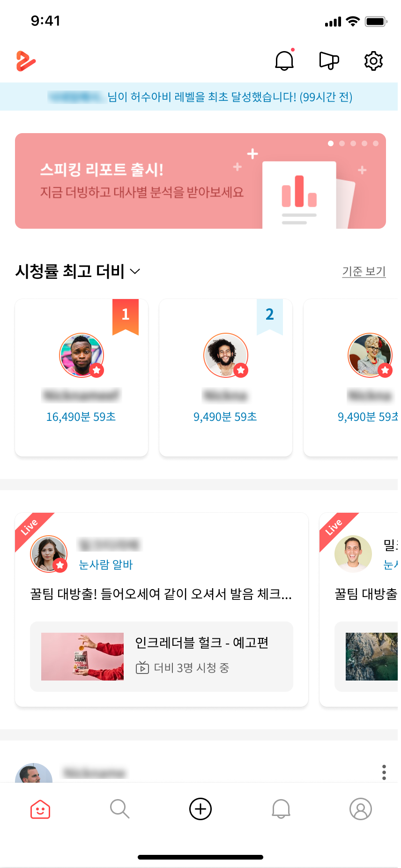Create new dub with the plus icon
Image resolution: width=401 pixels, height=868 pixels.
tap(200, 808)
